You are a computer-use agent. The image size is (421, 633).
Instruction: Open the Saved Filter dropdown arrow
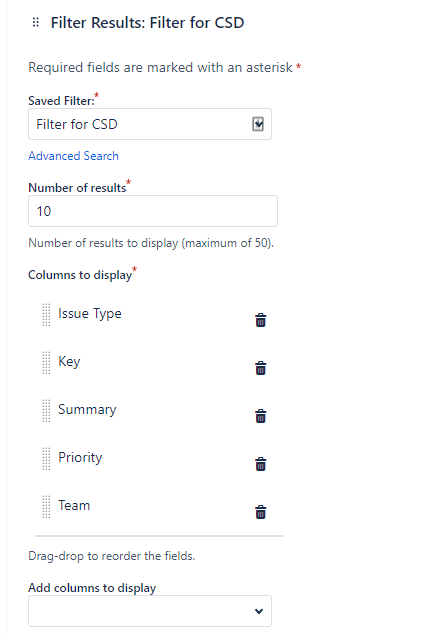[x=258, y=124]
